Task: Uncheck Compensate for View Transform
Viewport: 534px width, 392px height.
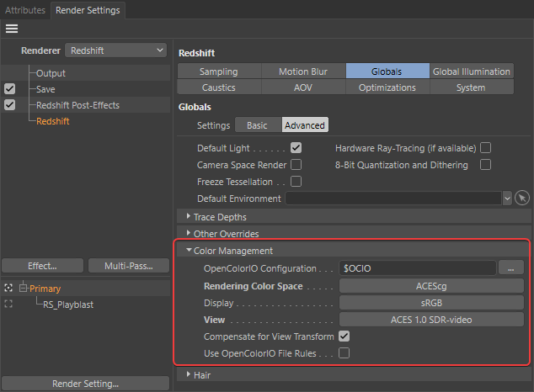Action: point(344,336)
